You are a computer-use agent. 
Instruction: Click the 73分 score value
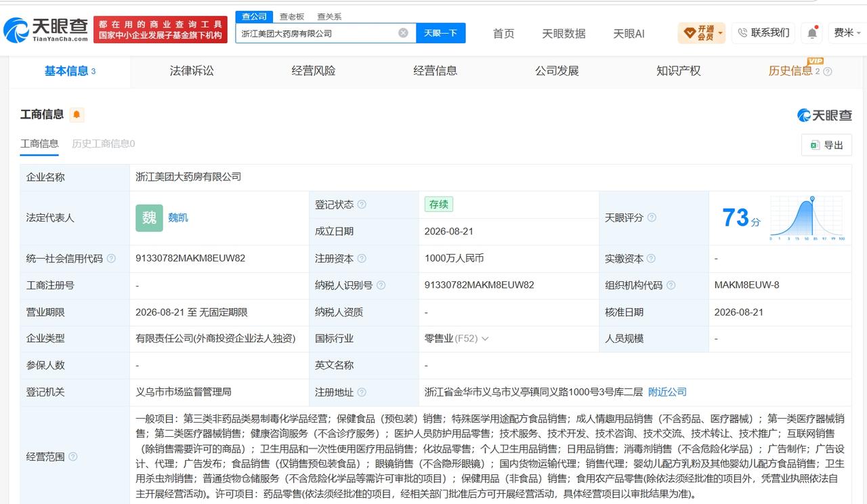[741, 218]
